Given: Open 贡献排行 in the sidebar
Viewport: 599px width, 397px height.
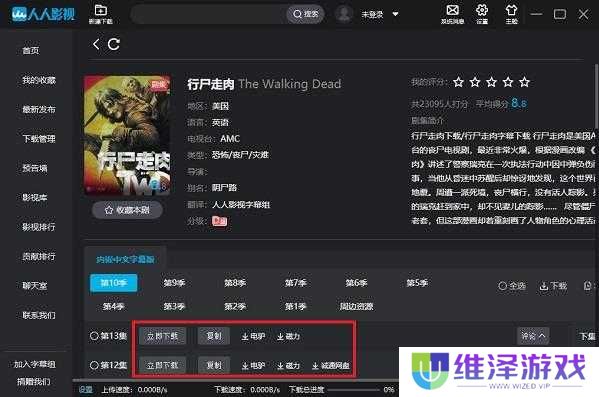Looking at the screenshot, I should point(39,256).
